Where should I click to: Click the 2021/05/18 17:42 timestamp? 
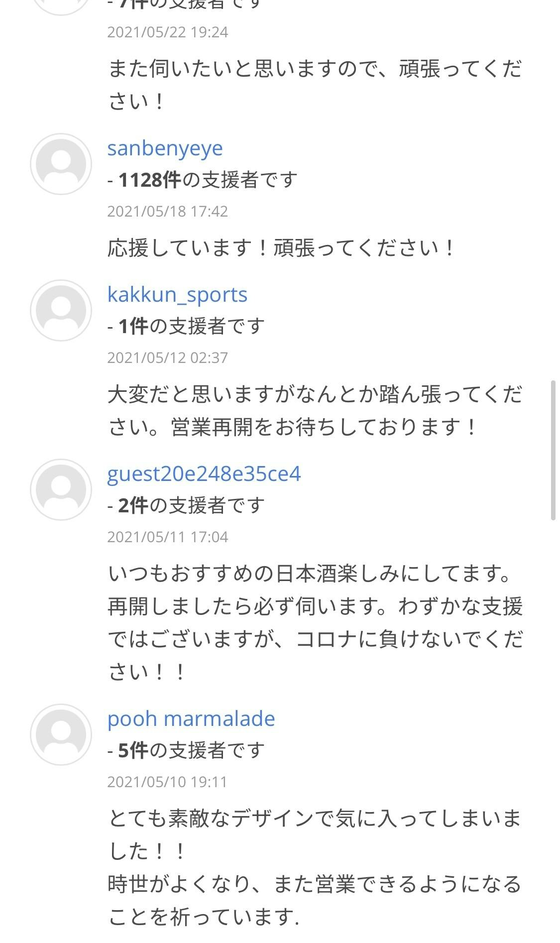pos(168,212)
